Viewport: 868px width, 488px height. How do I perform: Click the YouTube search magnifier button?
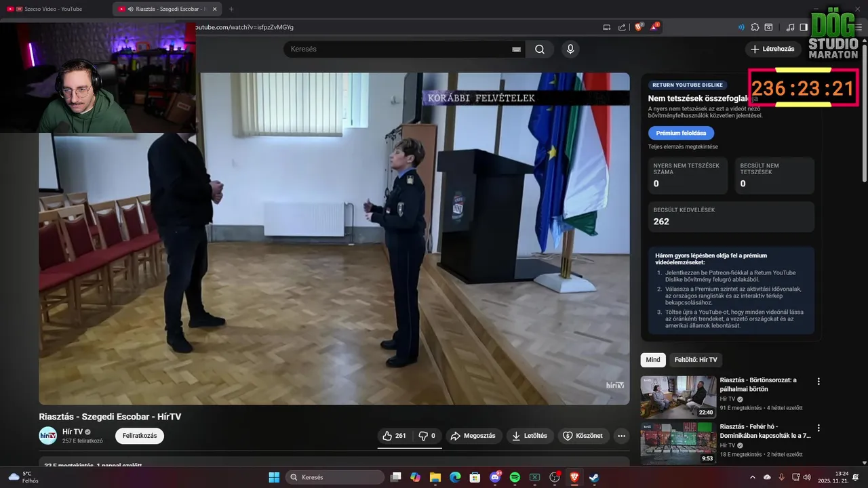[540, 49]
